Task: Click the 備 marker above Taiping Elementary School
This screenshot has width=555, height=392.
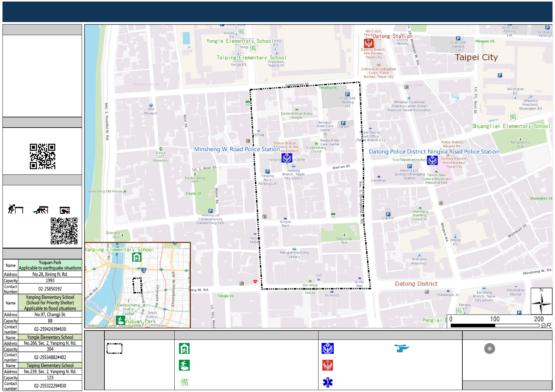Action: click(253, 48)
